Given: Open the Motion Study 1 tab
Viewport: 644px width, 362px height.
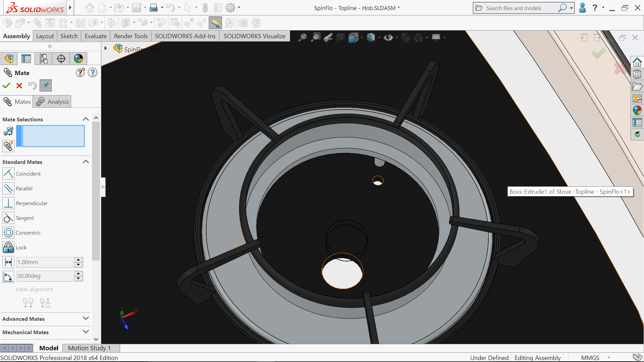Looking at the screenshot, I should 89,348.
